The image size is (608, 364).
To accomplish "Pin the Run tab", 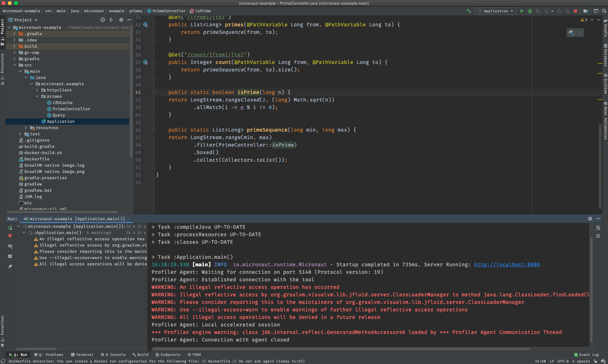I will [x=10, y=267].
